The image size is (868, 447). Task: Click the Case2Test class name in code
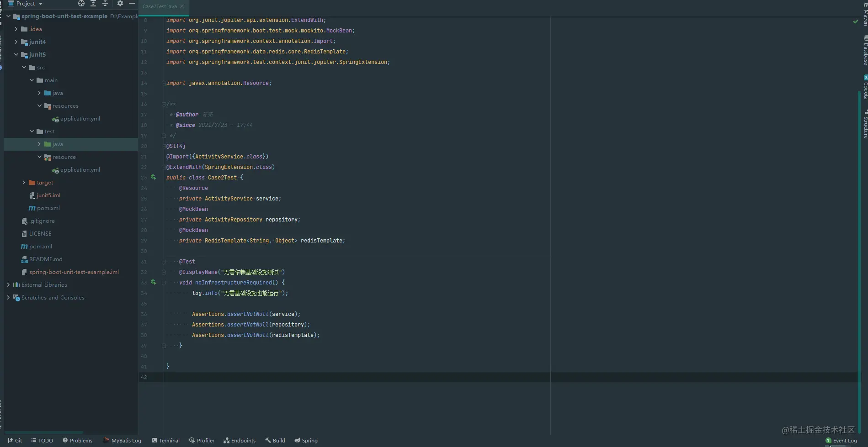222,178
